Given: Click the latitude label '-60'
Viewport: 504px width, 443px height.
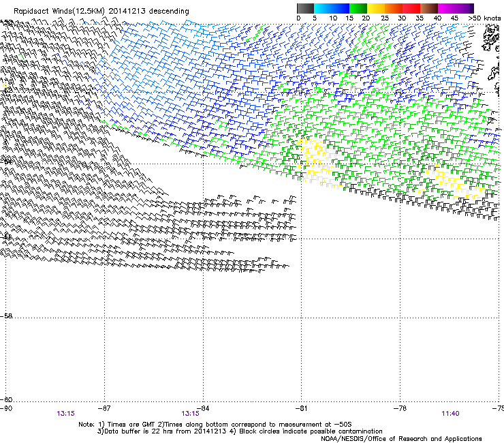Looking at the screenshot, I should point(6,399).
